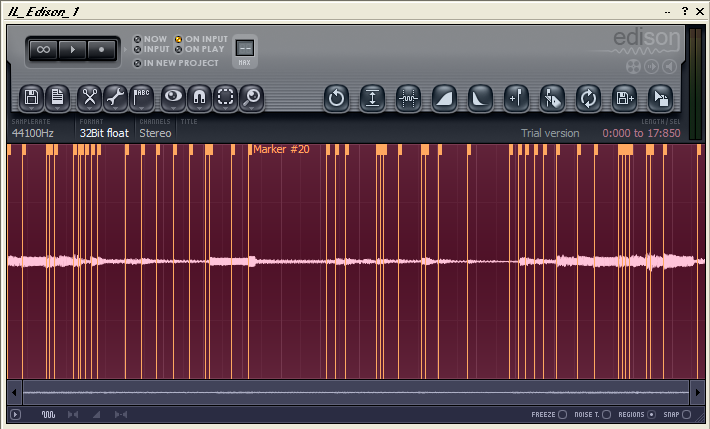Screen dimensions: 710x429
Task: Open the 32Bit float format selector
Action: 104,133
